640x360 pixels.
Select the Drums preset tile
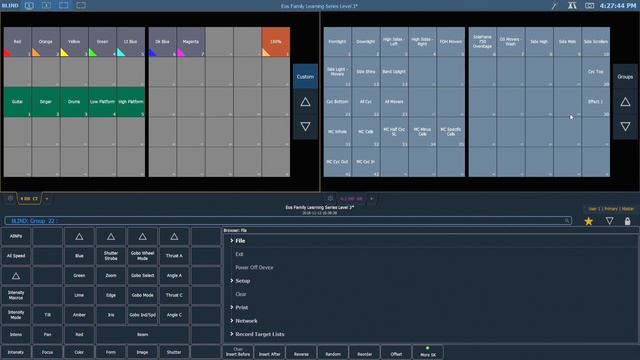[x=74, y=102]
